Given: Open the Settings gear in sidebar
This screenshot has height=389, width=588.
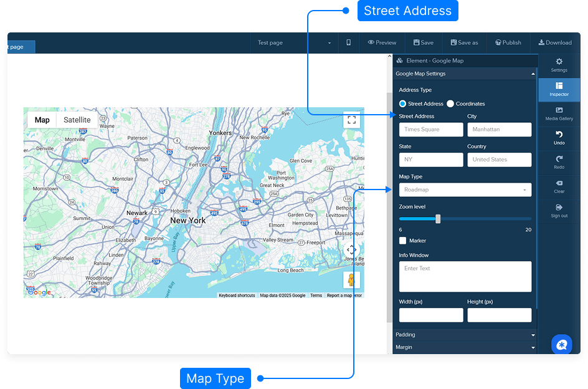Looking at the screenshot, I should pyautogui.click(x=559, y=62).
